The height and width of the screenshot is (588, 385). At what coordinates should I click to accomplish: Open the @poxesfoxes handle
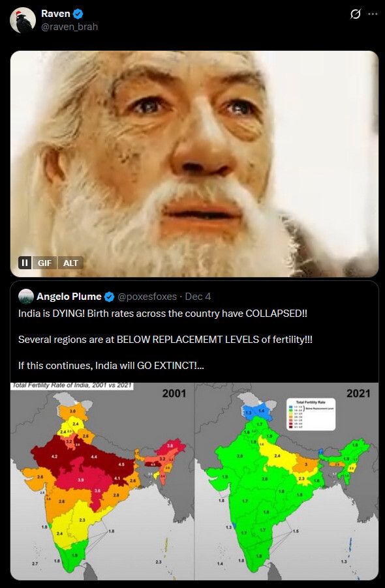coord(147,297)
